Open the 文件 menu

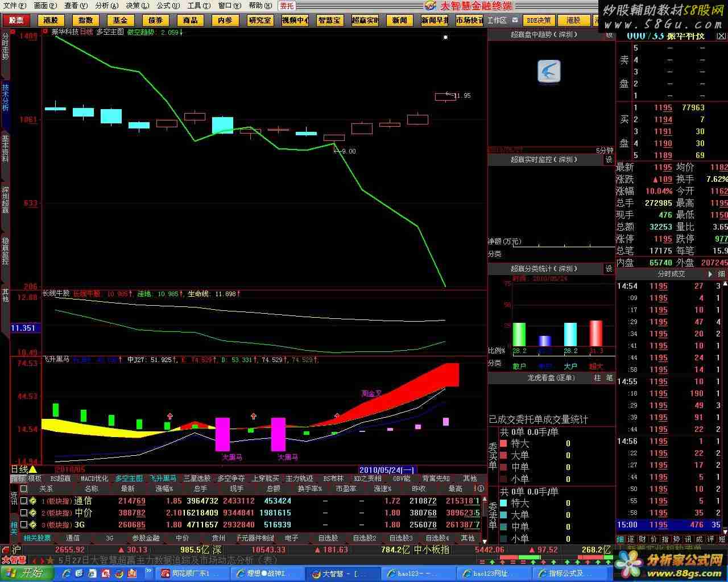point(14,6)
